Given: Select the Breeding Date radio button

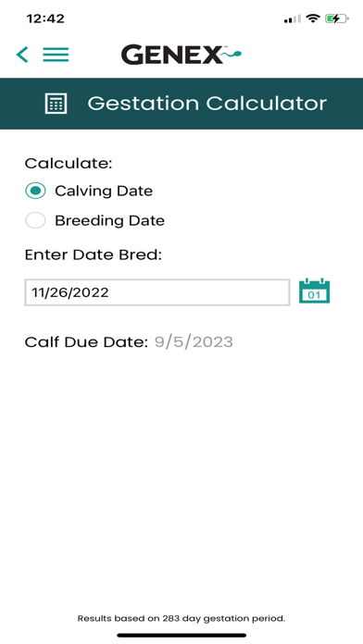Looking at the screenshot, I should pos(36,220).
